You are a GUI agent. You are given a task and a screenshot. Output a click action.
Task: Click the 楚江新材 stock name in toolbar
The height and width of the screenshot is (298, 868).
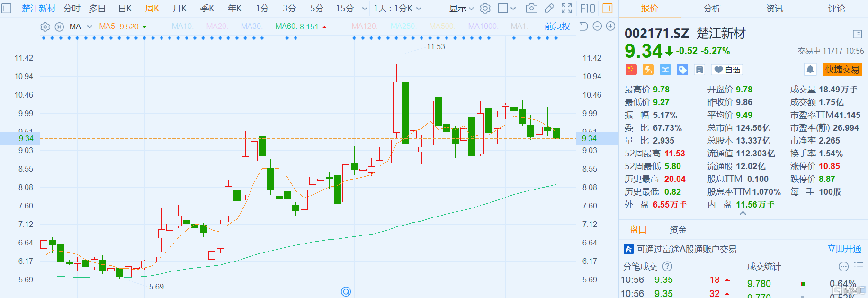(x=39, y=9)
